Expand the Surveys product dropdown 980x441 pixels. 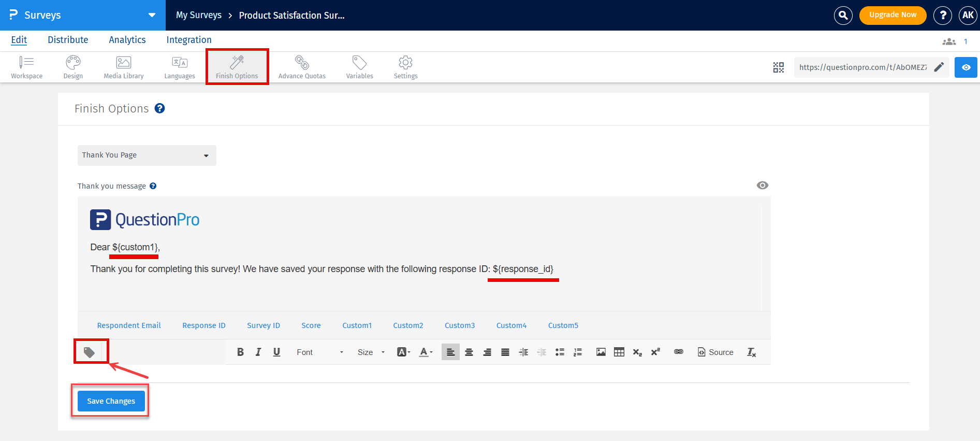(x=152, y=15)
